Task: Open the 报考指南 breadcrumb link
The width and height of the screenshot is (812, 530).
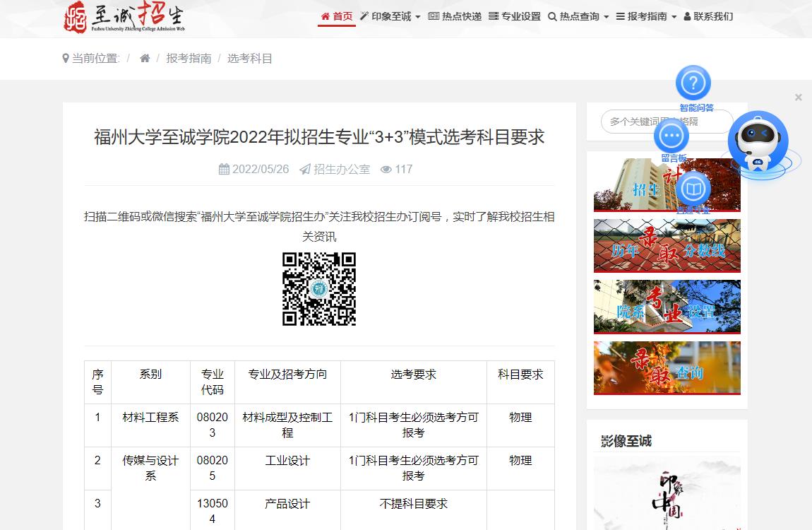Action: (189, 59)
